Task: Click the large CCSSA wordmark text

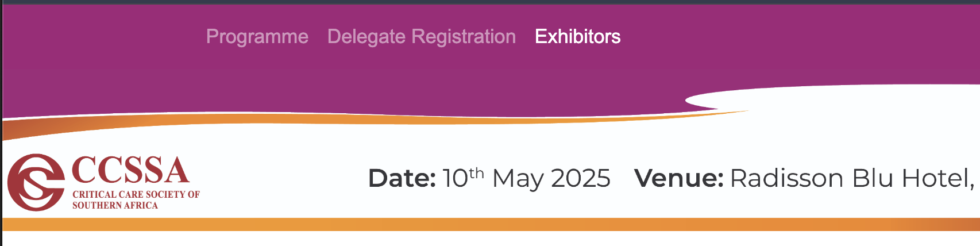Action: tap(130, 170)
